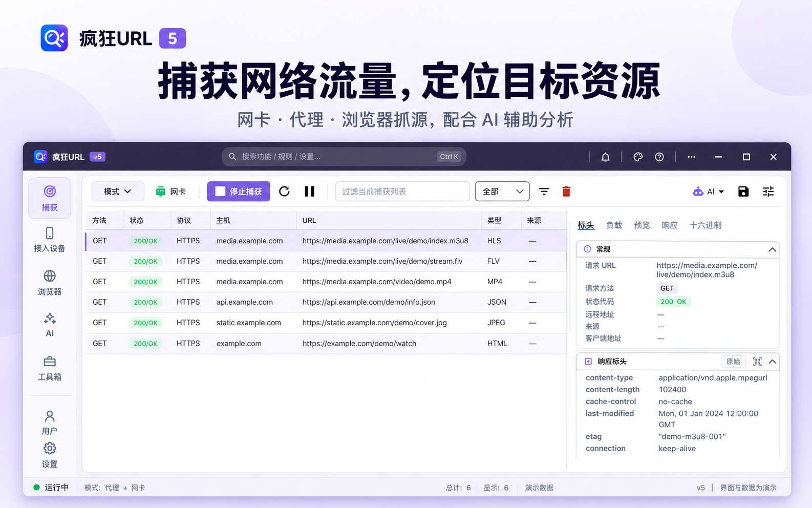Open the AI sidebar section
Image resolution: width=812 pixels, height=508 pixels.
pos(50,325)
